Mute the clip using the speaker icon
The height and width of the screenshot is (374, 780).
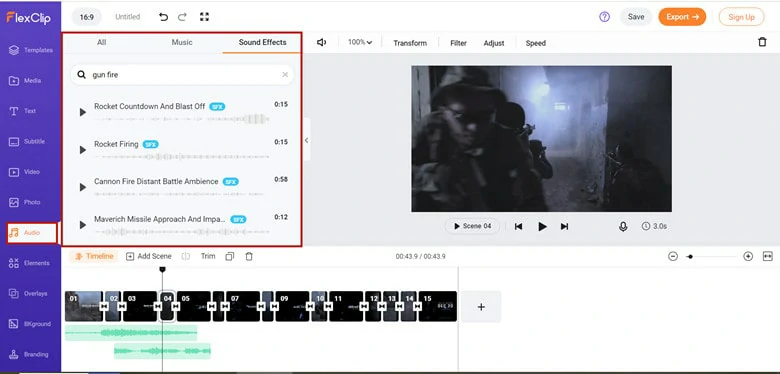tap(321, 43)
